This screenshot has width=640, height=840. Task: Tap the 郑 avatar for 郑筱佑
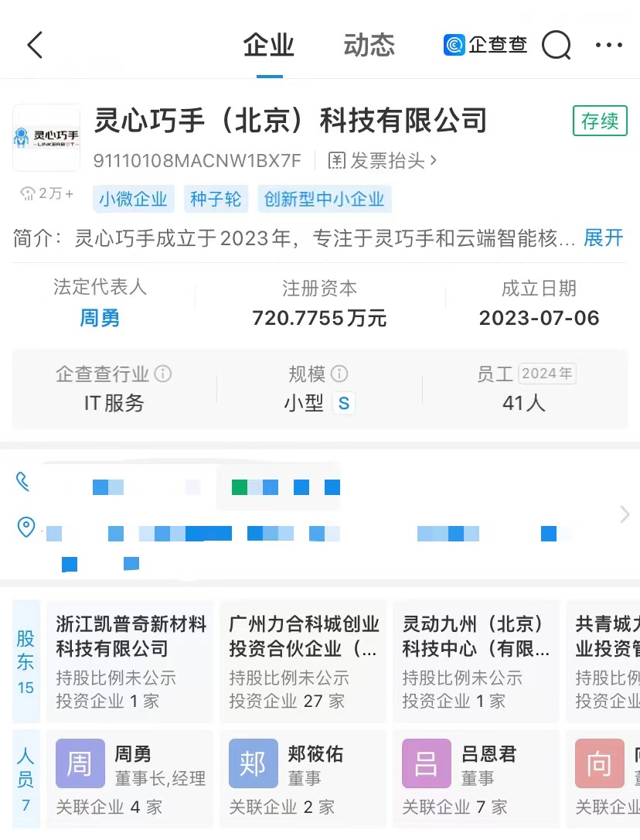tap(254, 763)
